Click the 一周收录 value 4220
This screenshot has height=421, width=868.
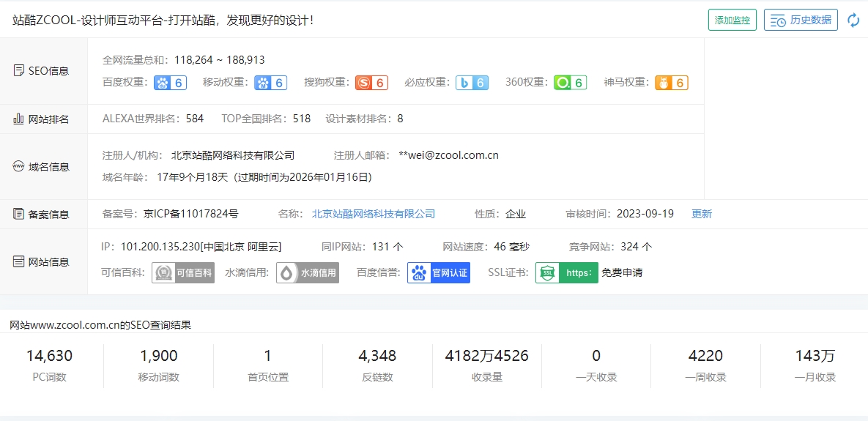pyautogui.click(x=705, y=356)
